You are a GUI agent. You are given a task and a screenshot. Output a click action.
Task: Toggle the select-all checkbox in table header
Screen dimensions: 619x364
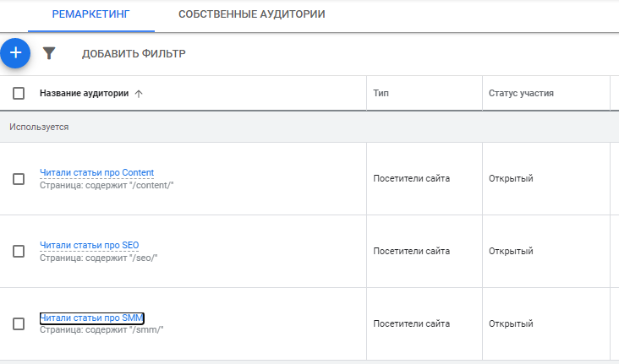coord(19,93)
